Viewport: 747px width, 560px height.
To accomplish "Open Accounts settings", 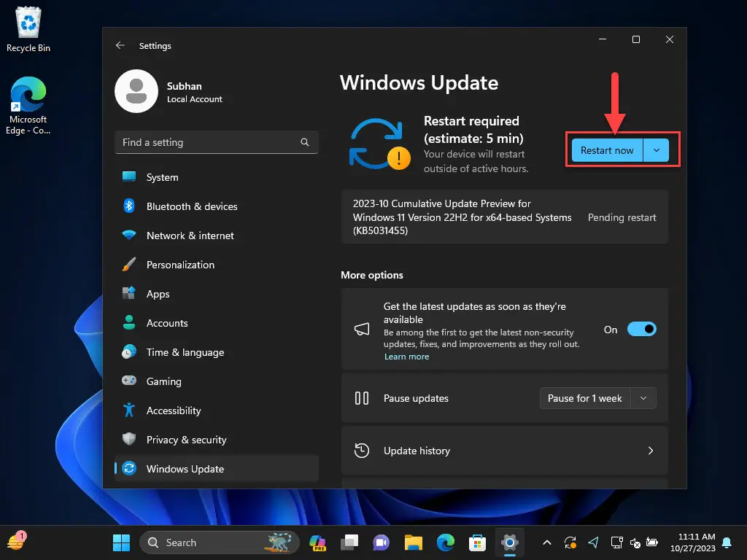I will (x=216, y=323).
